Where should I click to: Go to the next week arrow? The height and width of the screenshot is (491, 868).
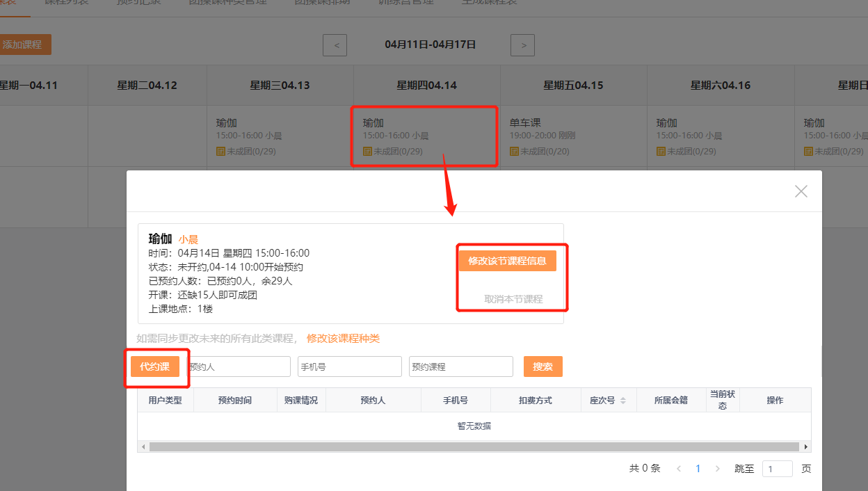point(523,45)
